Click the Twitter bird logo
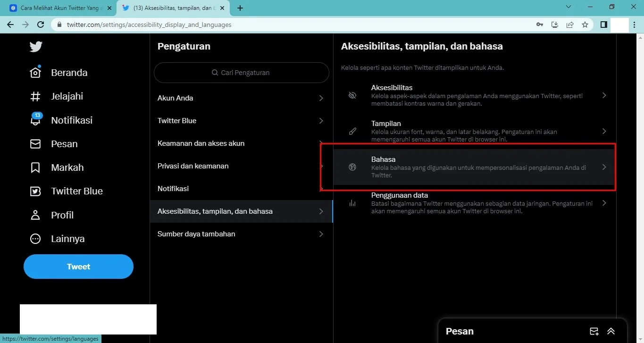The image size is (644, 343). (36, 47)
